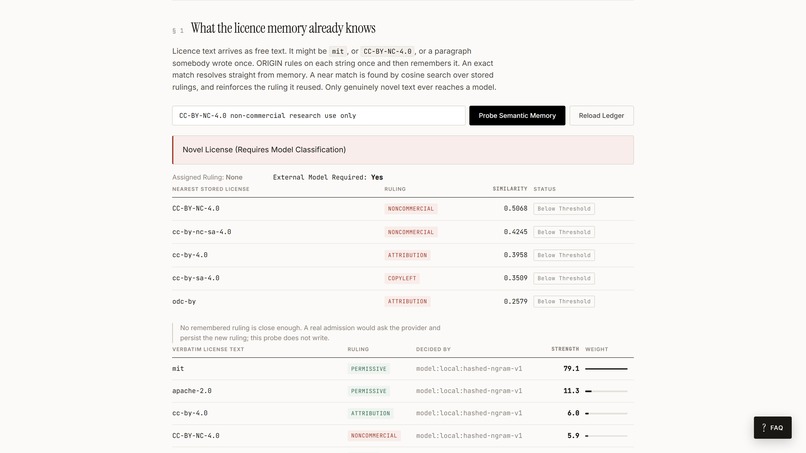This screenshot has height=453, width=806.
Task: Click the ledger cc-by-4.0 row weight bar
Action: (607, 413)
